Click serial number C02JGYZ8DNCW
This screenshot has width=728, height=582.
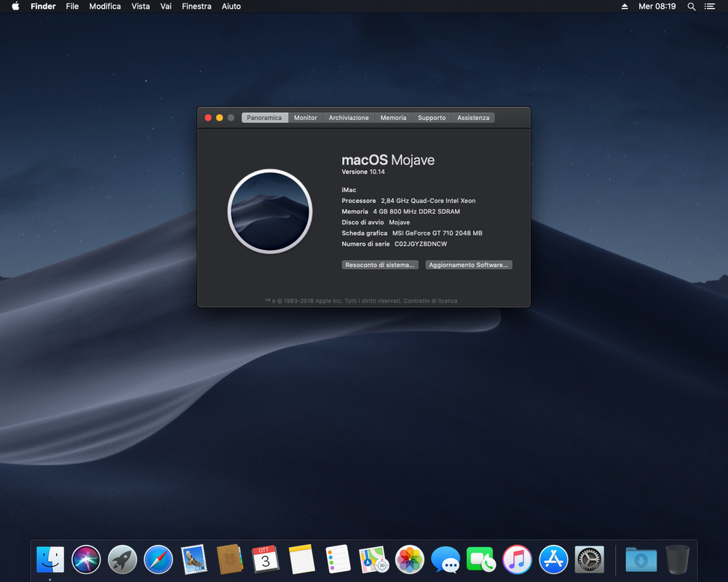[421, 244]
